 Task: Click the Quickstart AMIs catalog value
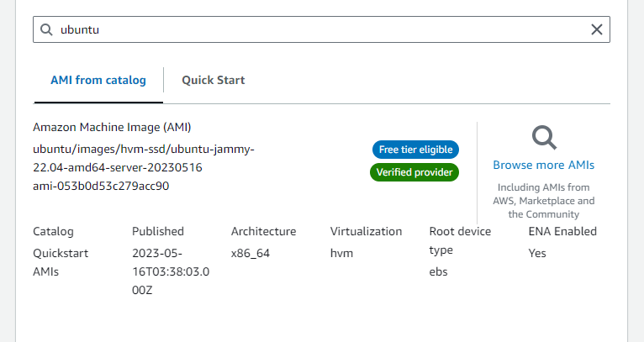[x=61, y=260]
